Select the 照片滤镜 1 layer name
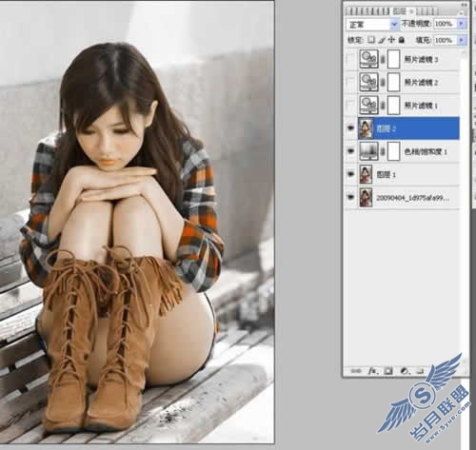The width and height of the screenshot is (476, 450). tap(422, 106)
